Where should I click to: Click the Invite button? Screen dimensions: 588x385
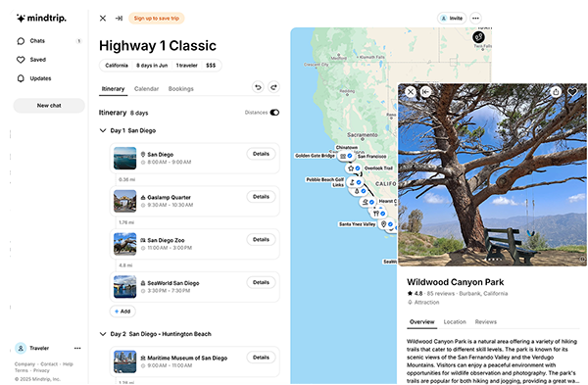click(452, 18)
